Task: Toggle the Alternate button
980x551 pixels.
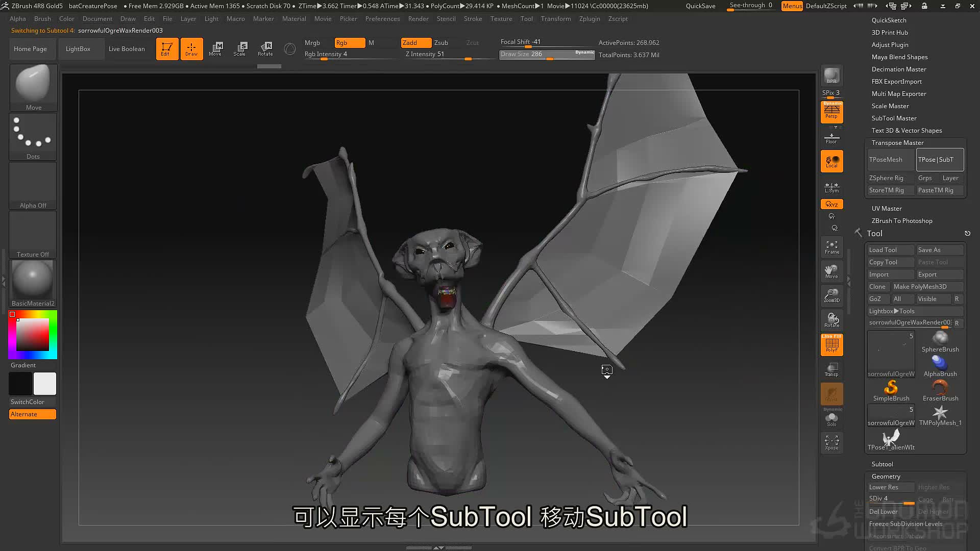Action: pyautogui.click(x=33, y=414)
